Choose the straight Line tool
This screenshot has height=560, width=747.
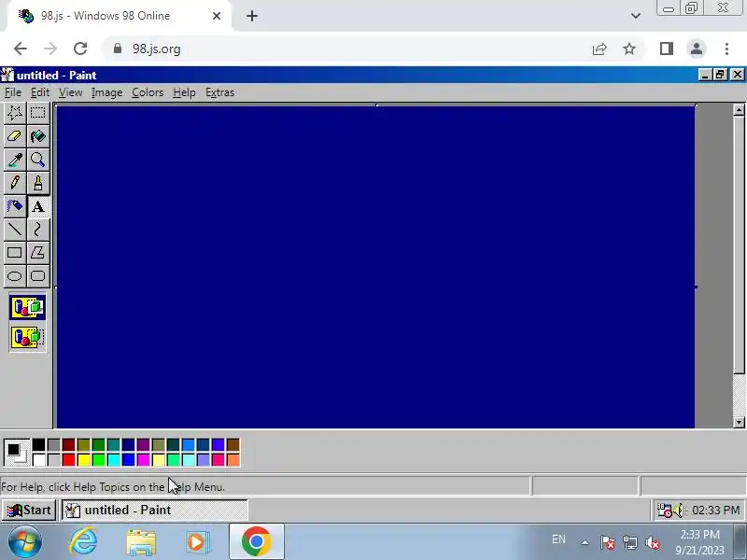click(15, 230)
